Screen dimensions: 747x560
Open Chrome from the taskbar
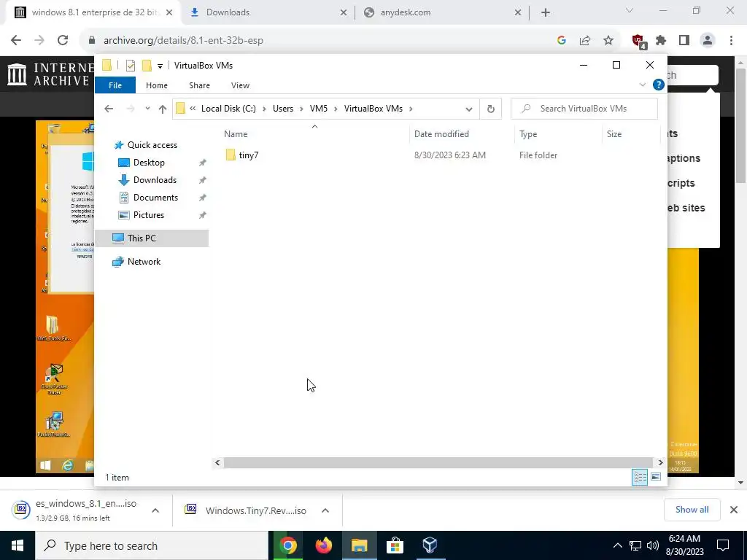[287, 545]
